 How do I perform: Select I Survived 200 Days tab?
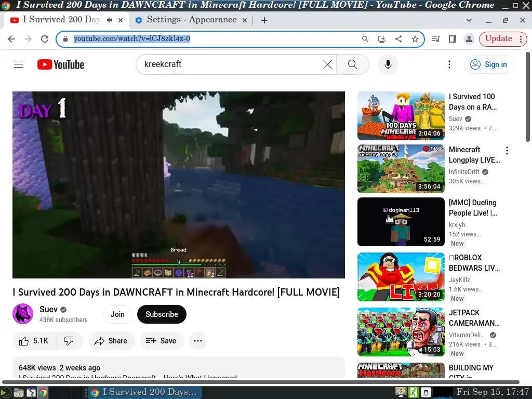[x=61, y=20]
